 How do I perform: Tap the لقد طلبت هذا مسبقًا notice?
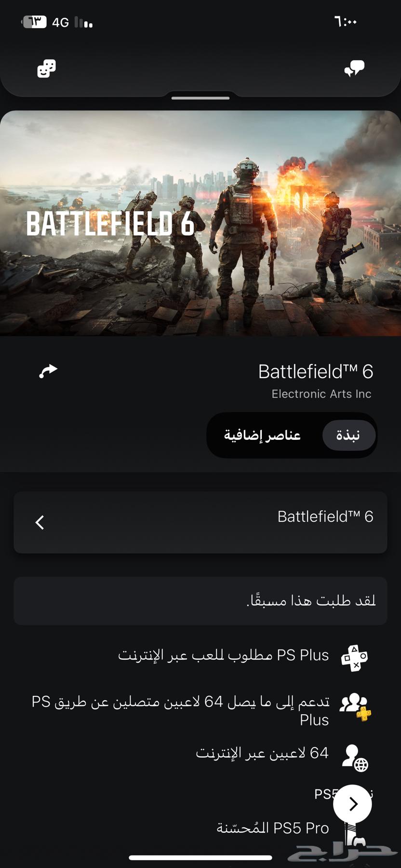(x=200, y=601)
